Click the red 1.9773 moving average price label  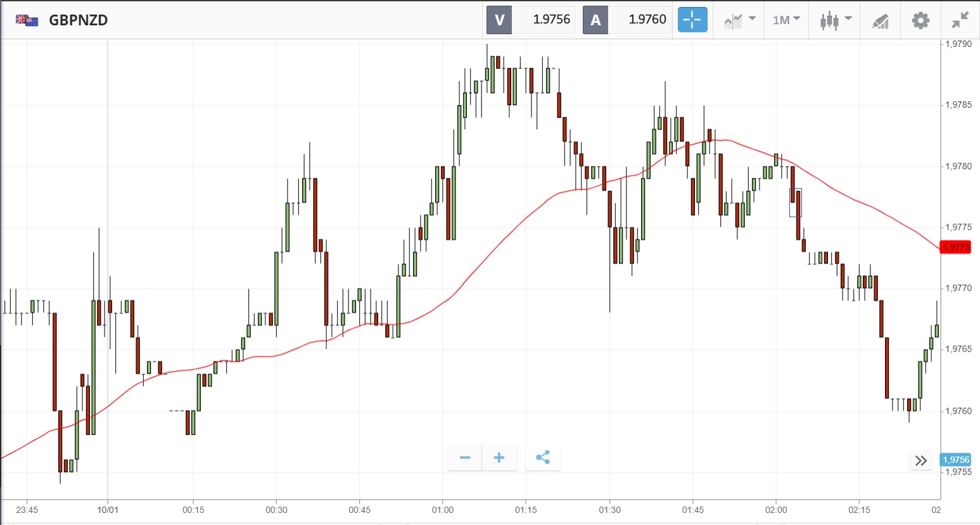pos(955,247)
